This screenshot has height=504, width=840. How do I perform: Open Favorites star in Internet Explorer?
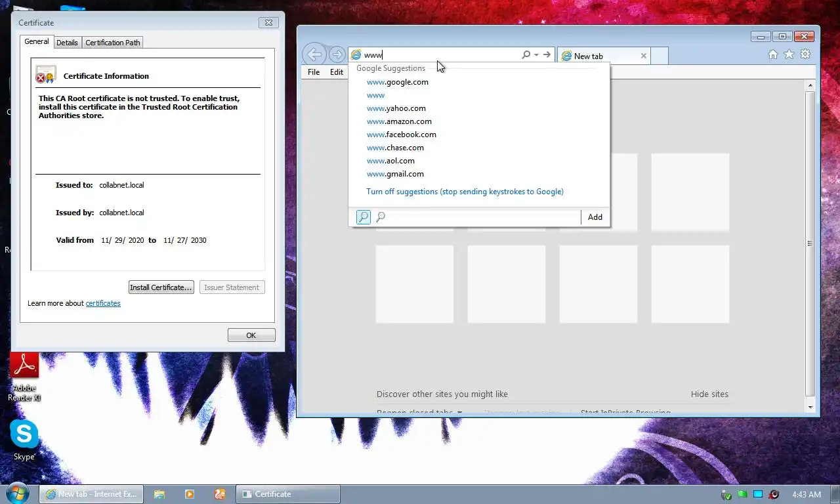click(789, 54)
